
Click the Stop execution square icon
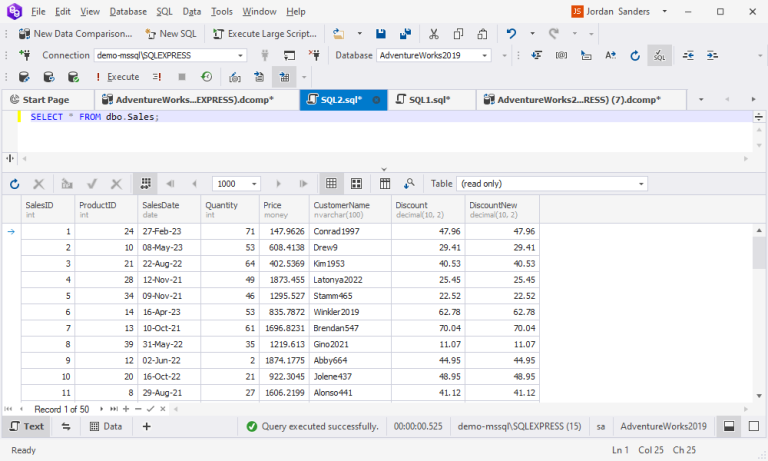pos(182,77)
